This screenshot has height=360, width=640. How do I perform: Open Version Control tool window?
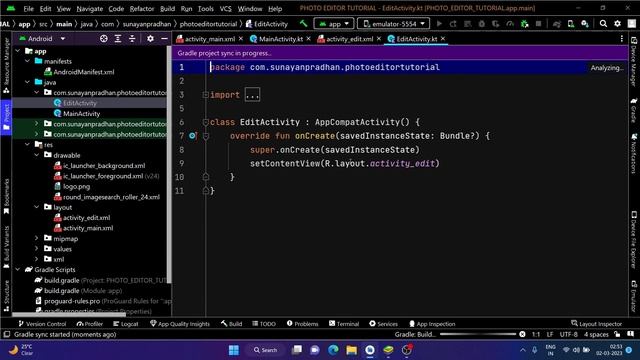point(42,324)
